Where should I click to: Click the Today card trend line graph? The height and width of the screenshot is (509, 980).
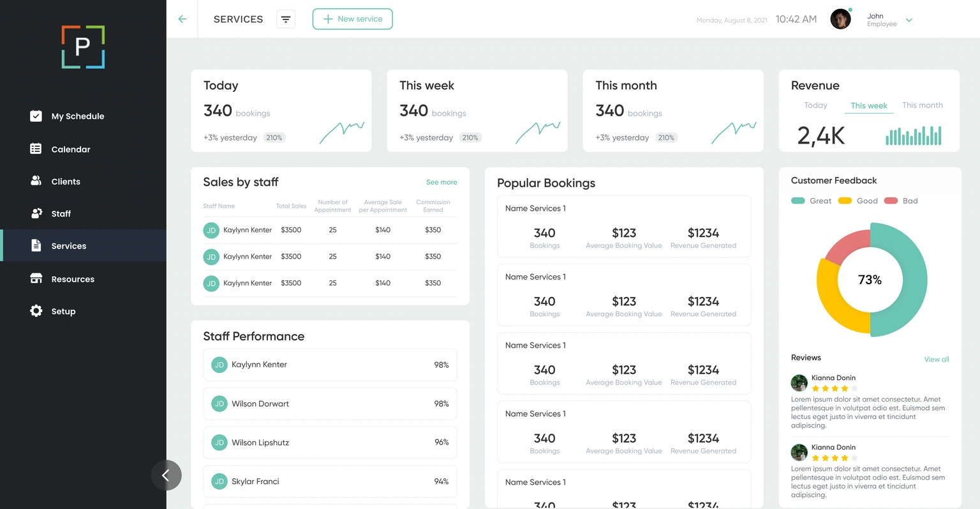coord(342,132)
